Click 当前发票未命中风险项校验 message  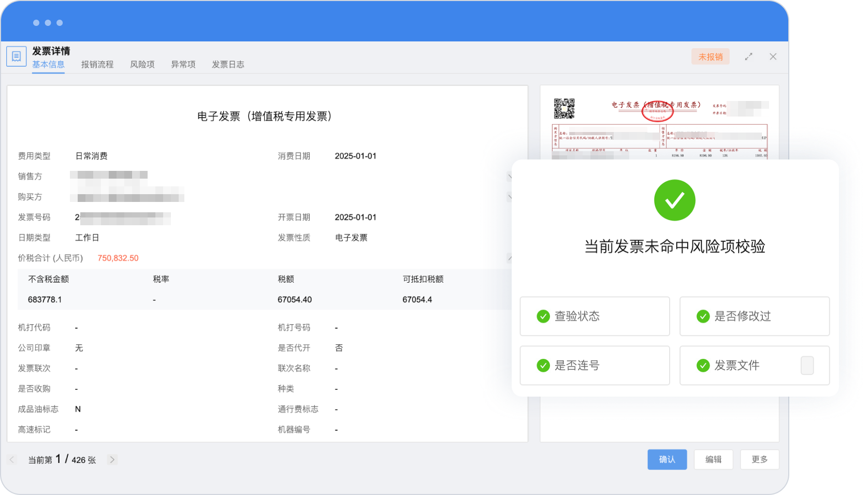tap(674, 246)
